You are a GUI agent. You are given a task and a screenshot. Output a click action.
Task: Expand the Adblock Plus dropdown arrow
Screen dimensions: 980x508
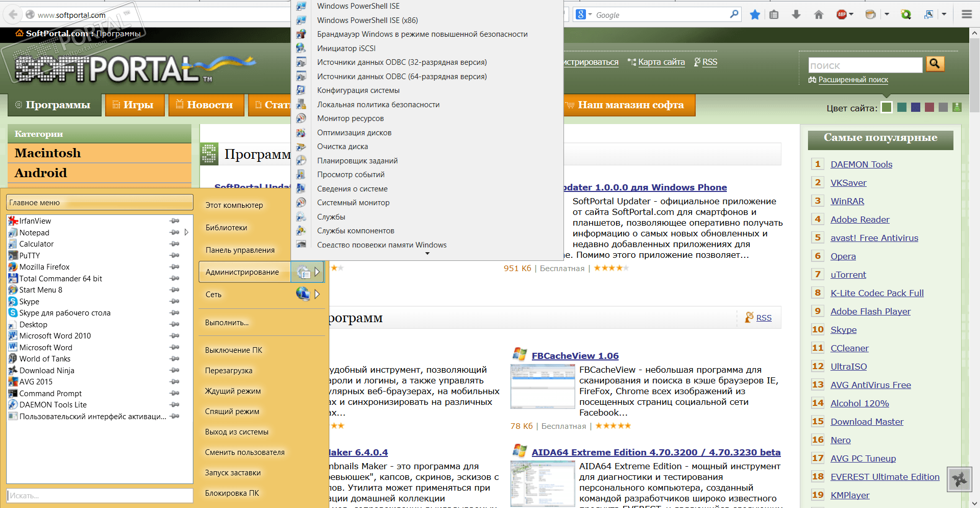[851, 15]
